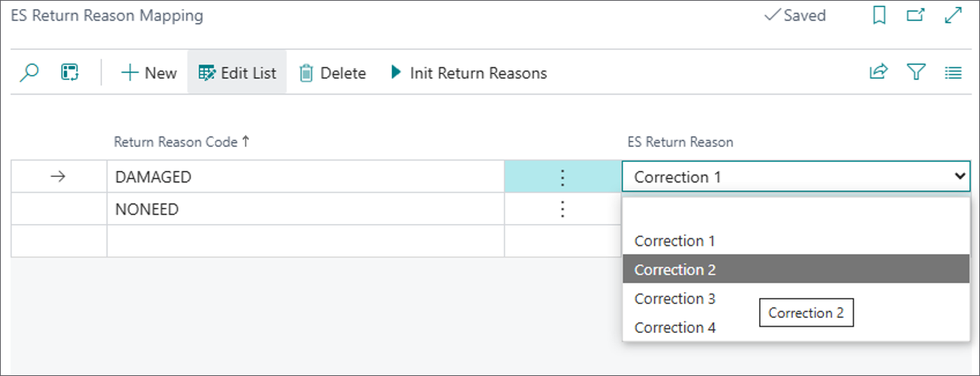Viewport: 980px width, 376px height.
Task: Expand page with the diagonal arrows icon
Action: [953, 15]
